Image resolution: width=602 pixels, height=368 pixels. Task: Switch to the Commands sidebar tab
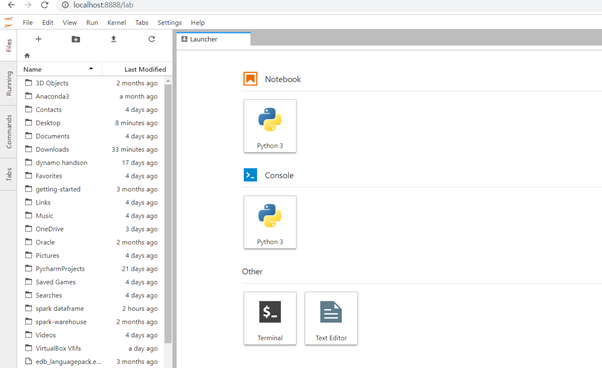(8, 132)
